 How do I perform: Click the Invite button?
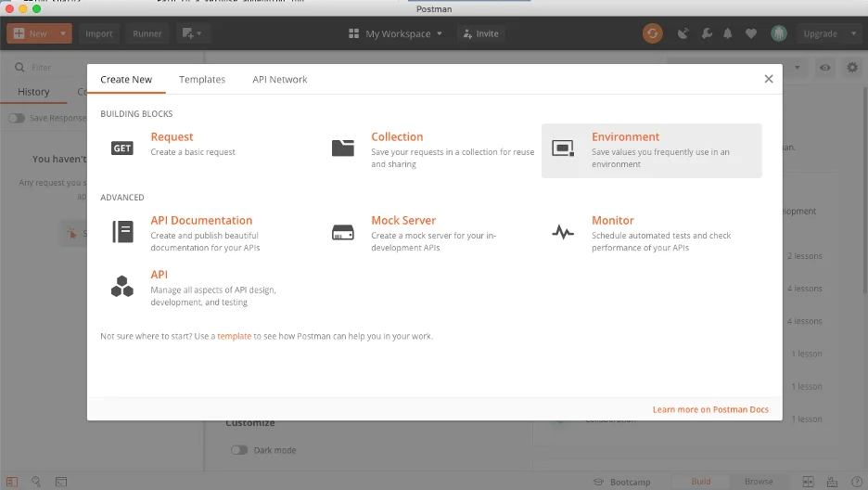pyautogui.click(x=481, y=33)
